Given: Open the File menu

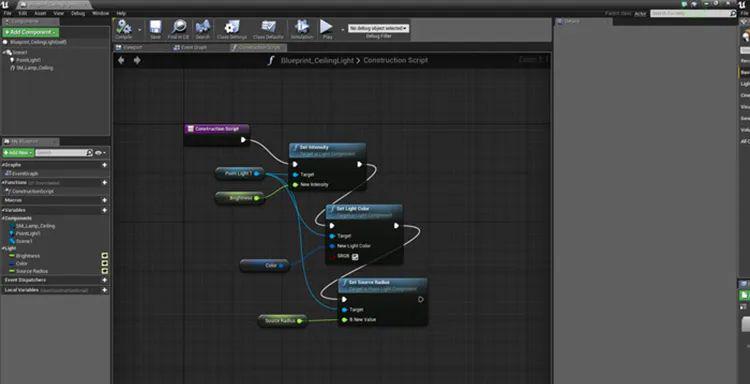Looking at the screenshot, I should (x=7, y=13).
